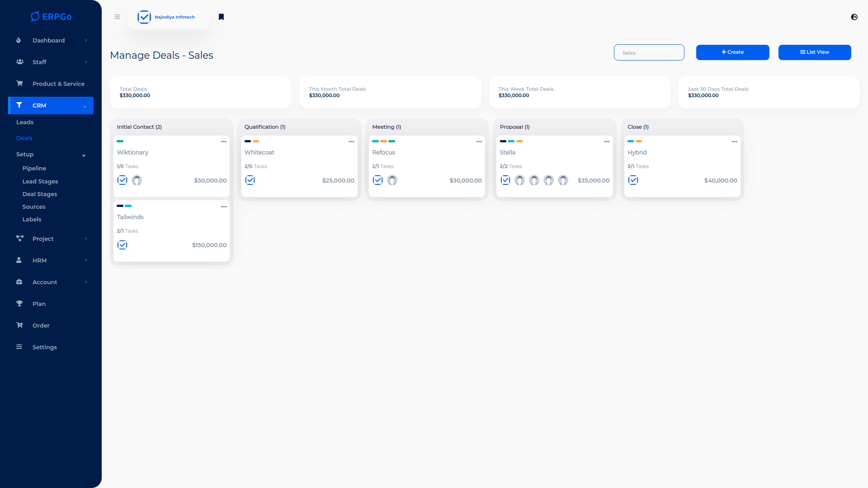This screenshot has width=868, height=488.
Task: Open the Sales pipeline dropdown
Action: point(649,52)
